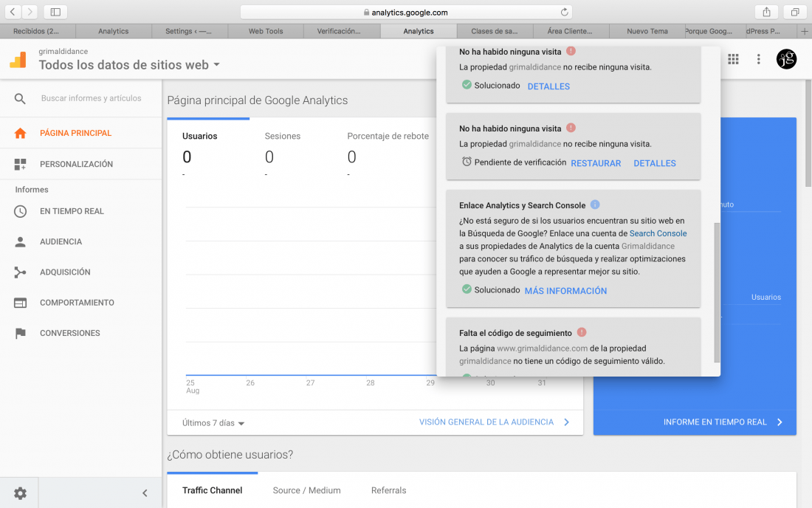This screenshot has width=812, height=508.
Task: Click the notifications panel scrollbar
Action: tap(717, 292)
